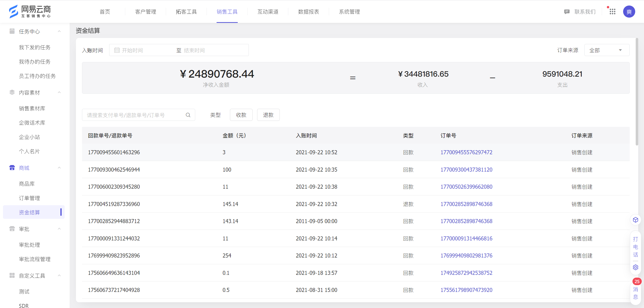The height and width of the screenshot is (308, 644).
Task: Click the 商城 store icon
Action: pyautogui.click(x=12, y=168)
